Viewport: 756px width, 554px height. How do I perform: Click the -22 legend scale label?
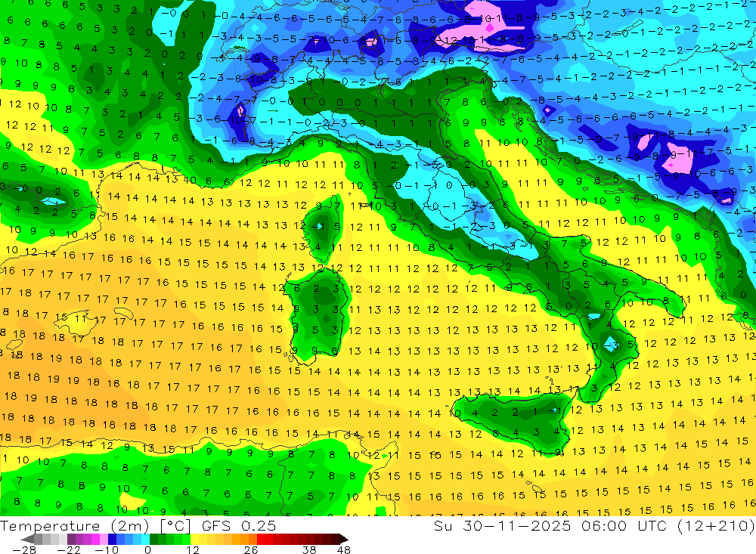click(x=69, y=550)
